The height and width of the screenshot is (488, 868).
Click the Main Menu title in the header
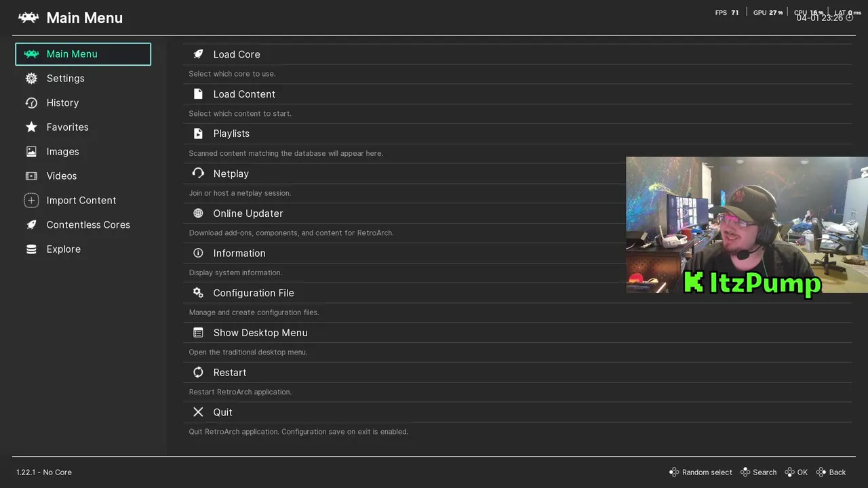point(85,18)
